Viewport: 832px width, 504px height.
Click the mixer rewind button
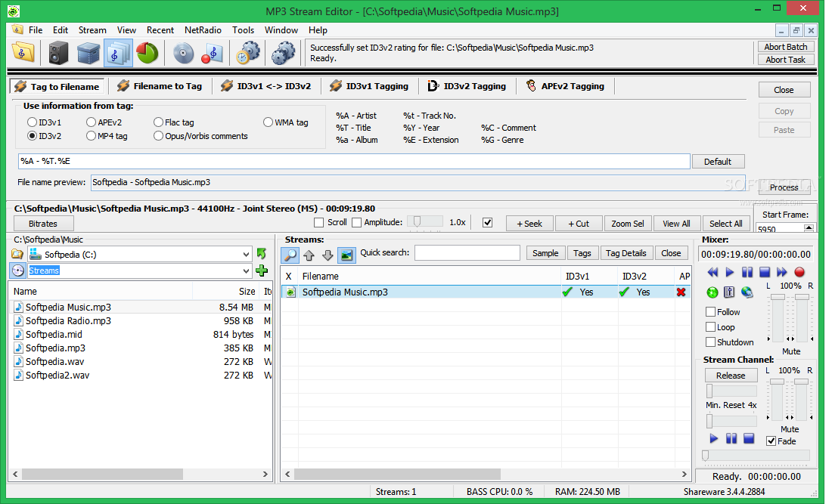coord(712,273)
